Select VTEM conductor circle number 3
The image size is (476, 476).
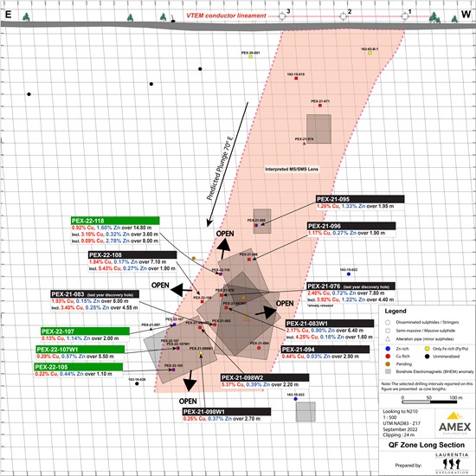pos(282,16)
